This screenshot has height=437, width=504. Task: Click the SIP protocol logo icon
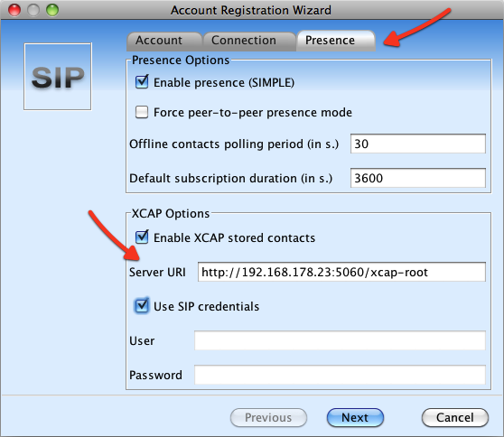click(x=58, y=77)
